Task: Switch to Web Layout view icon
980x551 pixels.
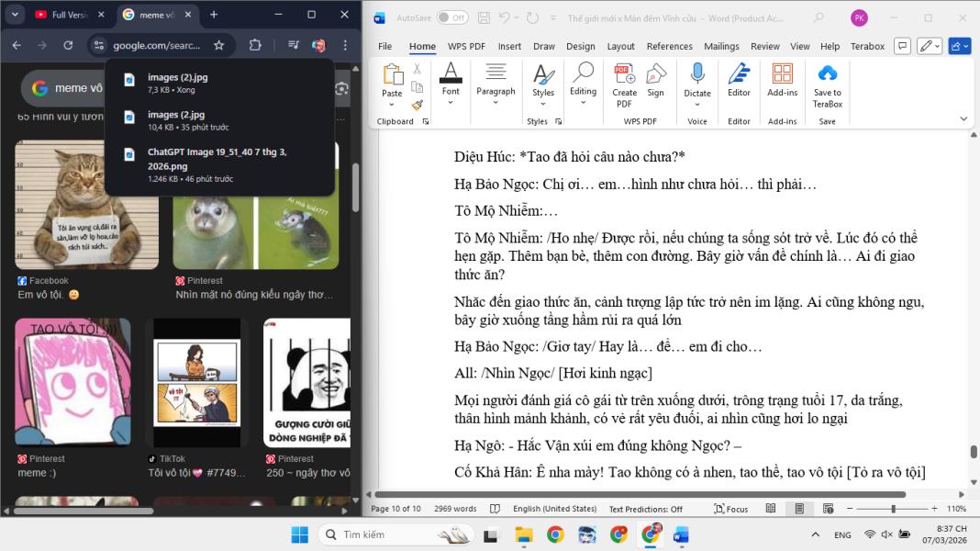Action: coord(828,509)
